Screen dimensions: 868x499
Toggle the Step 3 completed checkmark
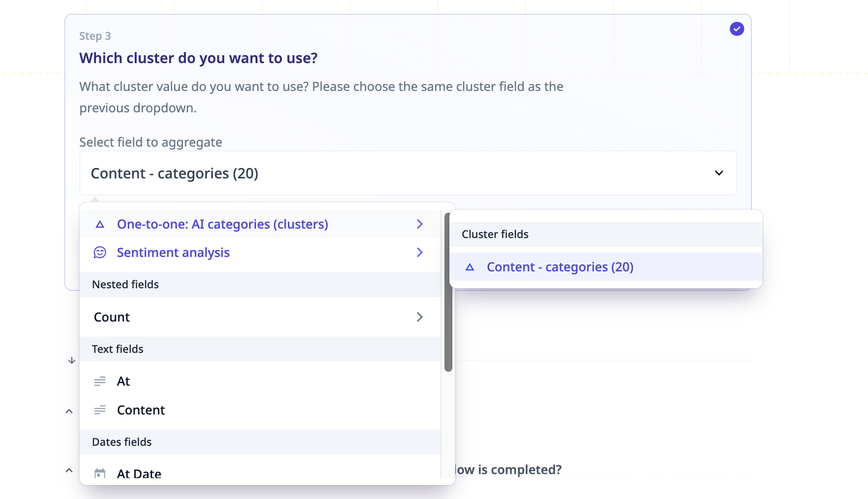[737, 29]
